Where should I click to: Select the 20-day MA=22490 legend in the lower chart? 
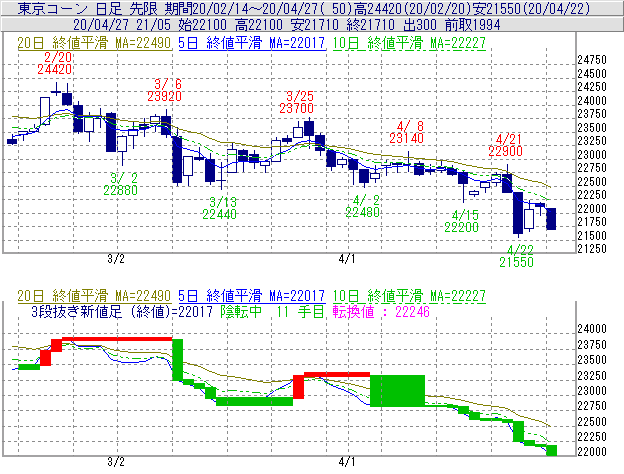[x=94, y=296]
